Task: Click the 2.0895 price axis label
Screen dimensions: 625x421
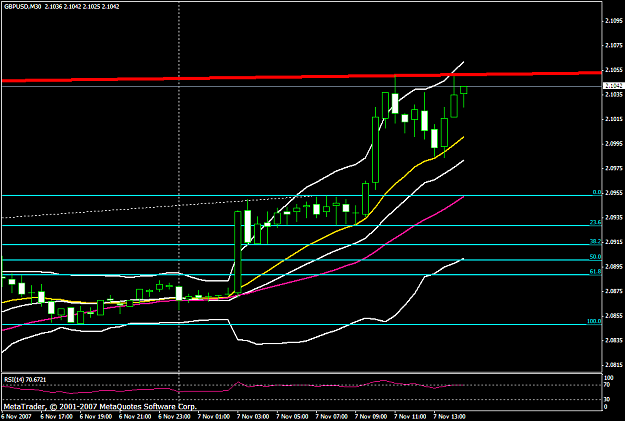Action: coord(614,266)
